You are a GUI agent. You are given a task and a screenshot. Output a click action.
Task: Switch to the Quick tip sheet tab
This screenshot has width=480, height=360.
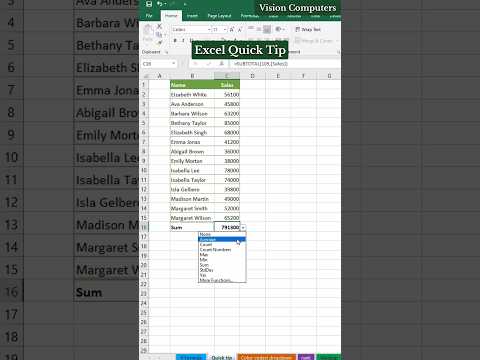[x=222, y=357]
